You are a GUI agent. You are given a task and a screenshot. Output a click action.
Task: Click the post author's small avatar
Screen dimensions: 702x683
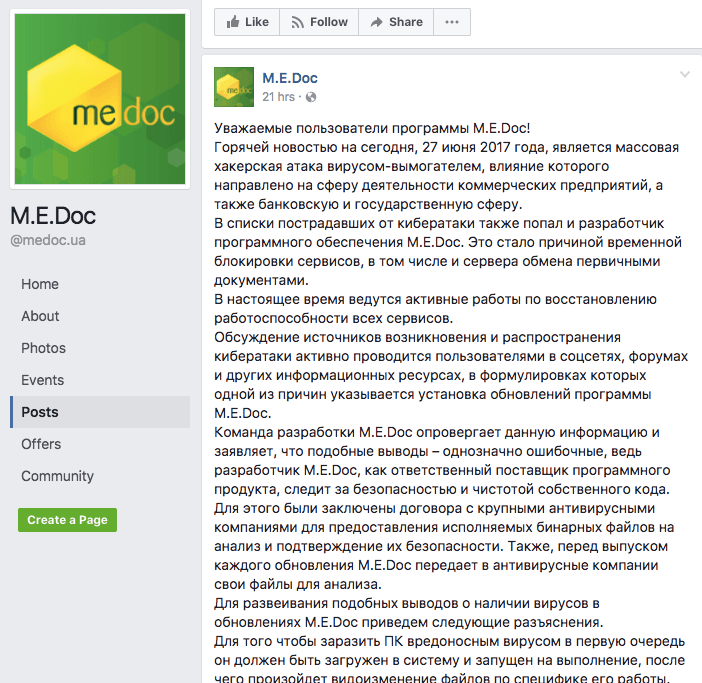point(234,87)
